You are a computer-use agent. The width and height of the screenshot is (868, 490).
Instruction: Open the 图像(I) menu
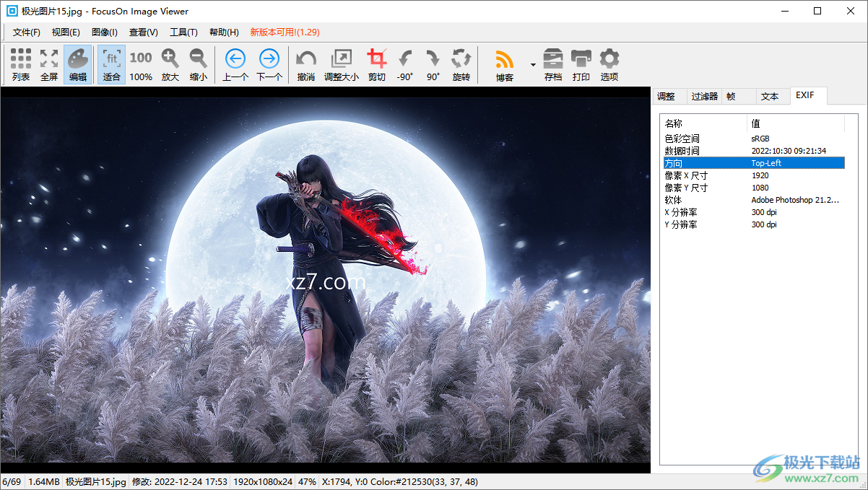click(105, 32)
